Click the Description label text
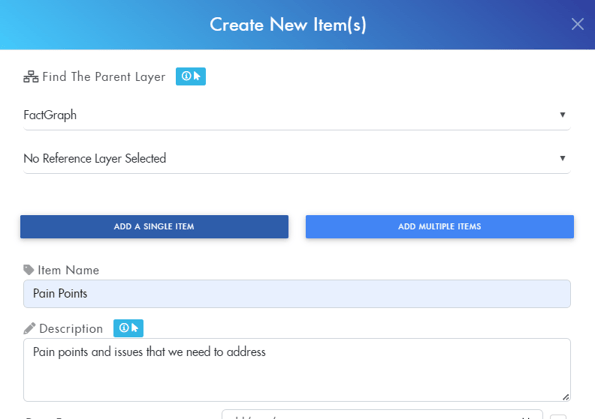 coord(71,329)
